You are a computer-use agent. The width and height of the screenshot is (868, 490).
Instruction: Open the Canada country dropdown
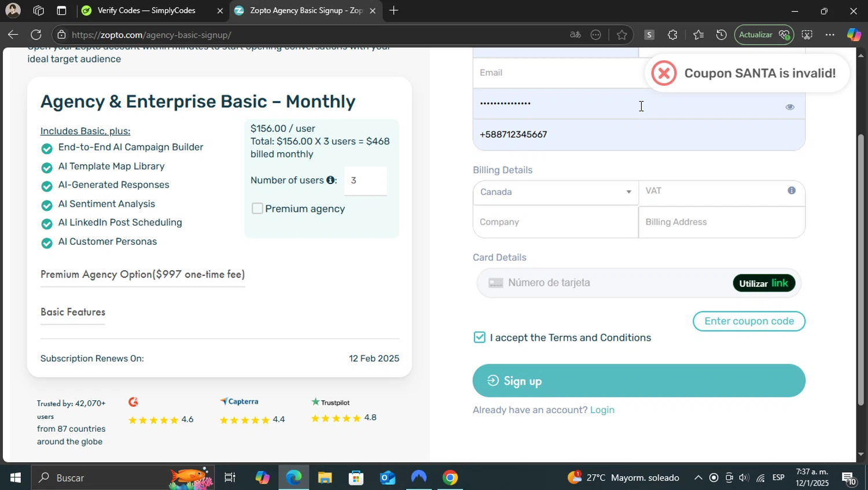tap(556, 192)
